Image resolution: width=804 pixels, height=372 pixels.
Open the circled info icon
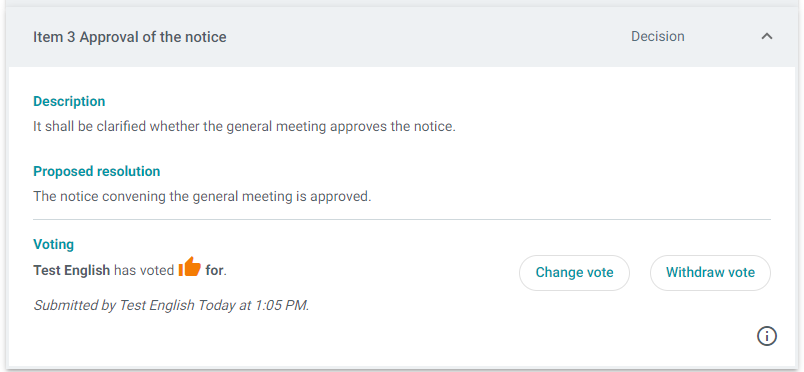point(767,336)
